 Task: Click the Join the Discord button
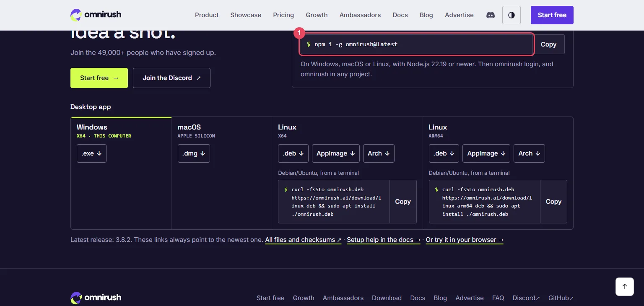tap(171, 78)
